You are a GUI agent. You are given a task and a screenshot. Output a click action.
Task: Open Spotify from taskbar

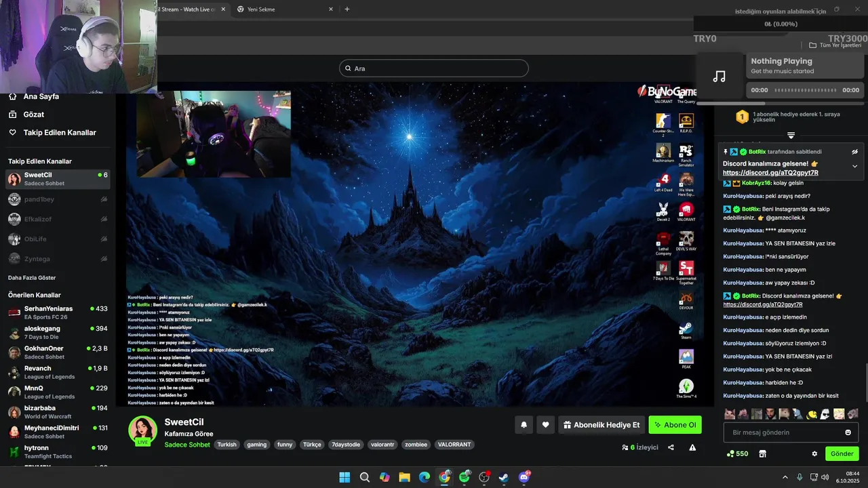[x=465, y=477]
